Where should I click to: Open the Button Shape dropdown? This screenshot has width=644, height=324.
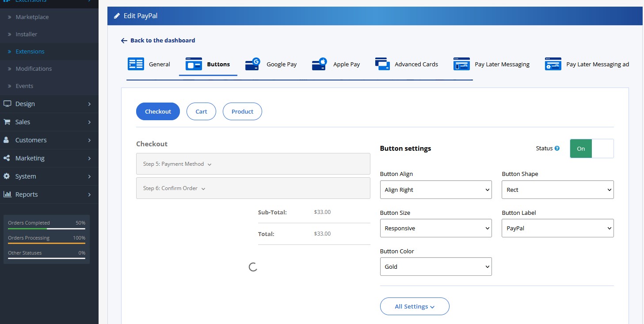point(558,190)
